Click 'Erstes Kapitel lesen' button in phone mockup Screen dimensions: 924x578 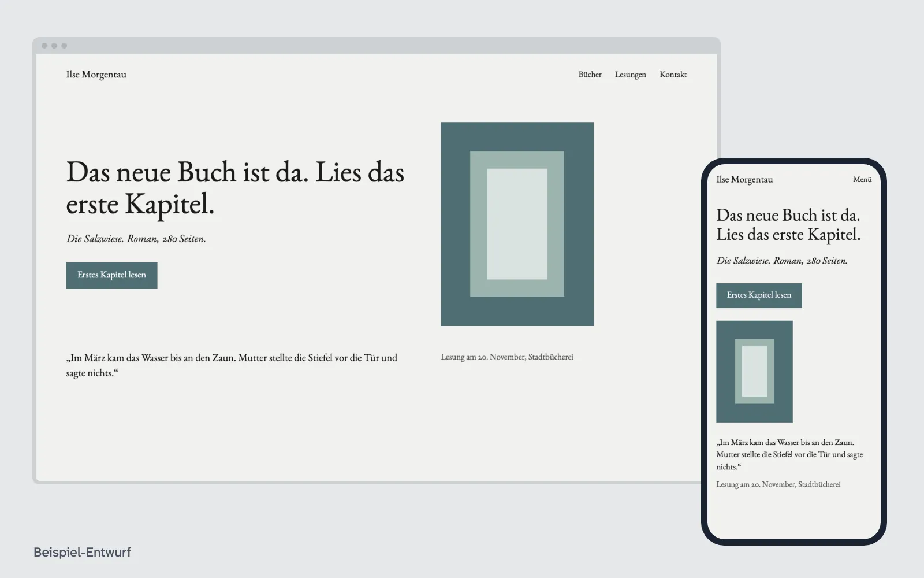759,295
